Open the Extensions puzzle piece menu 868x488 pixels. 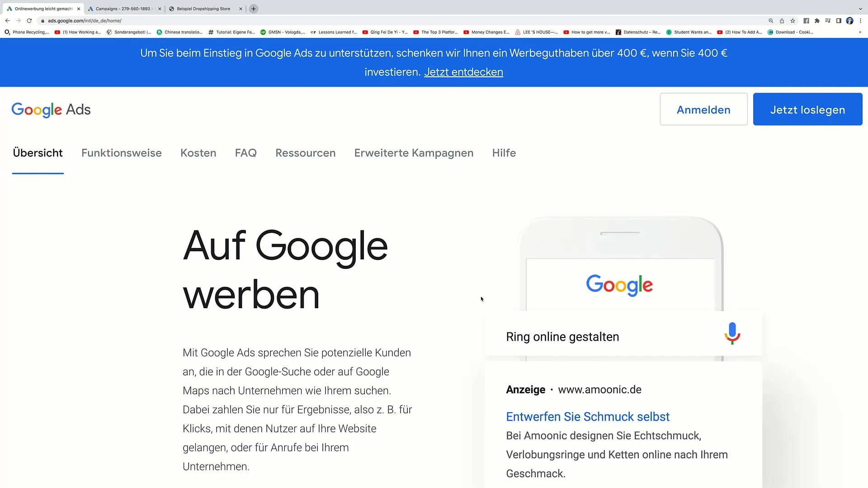tap(817, 21)
